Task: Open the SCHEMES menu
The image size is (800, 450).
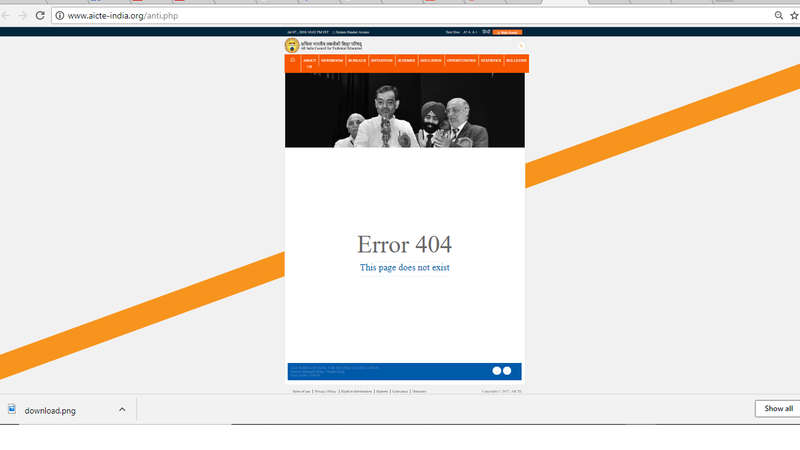Action: pos(407,60)
